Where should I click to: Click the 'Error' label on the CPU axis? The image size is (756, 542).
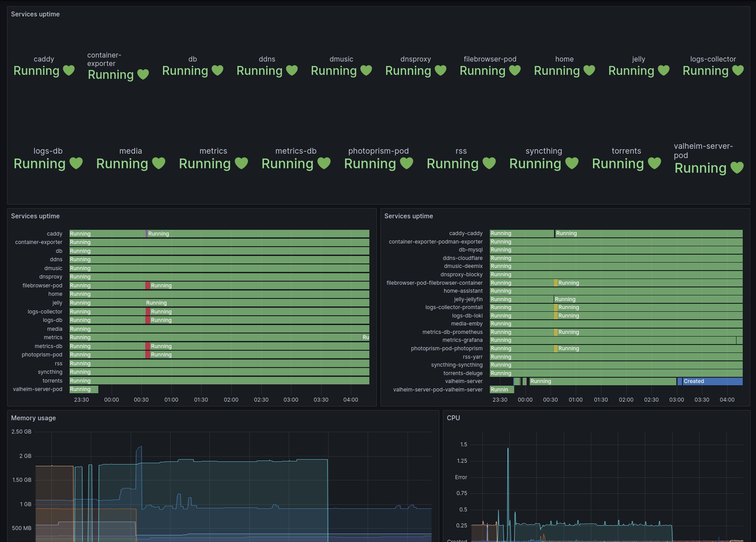(461, 477)
